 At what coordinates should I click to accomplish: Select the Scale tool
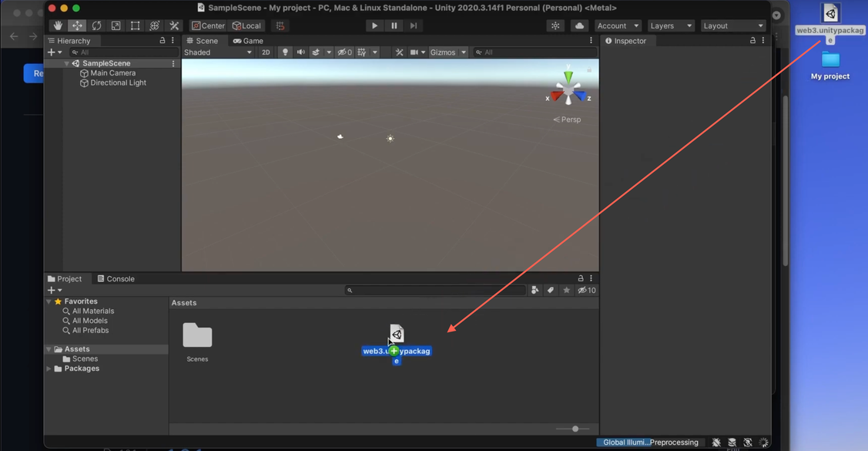tap(116, 25)
